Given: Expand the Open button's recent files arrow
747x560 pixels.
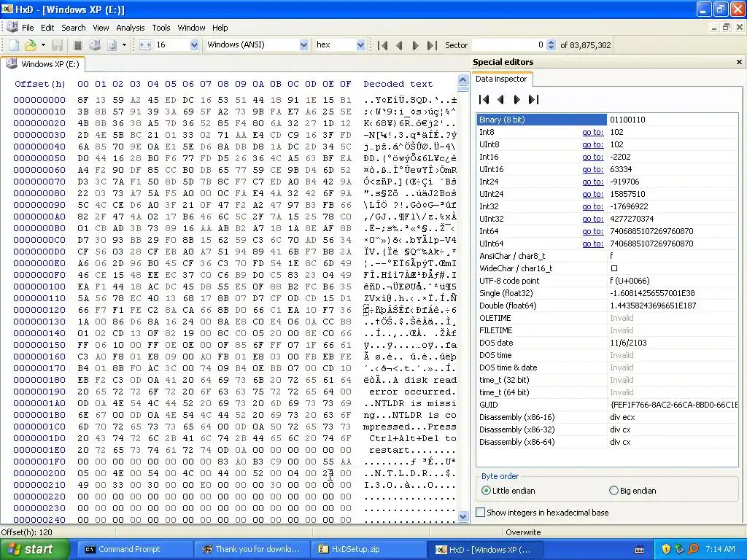Looking at the screenshot, I should [x=43, y=45].
